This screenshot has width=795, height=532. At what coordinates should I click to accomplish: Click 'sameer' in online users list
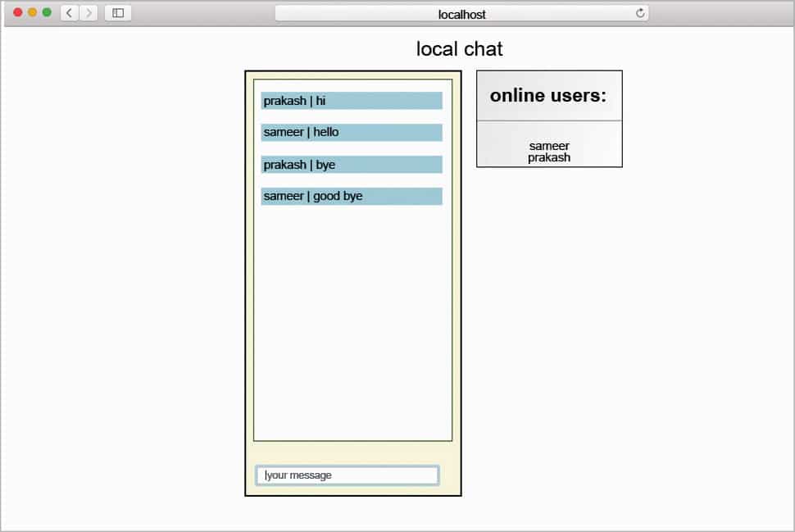click(549, 146)
